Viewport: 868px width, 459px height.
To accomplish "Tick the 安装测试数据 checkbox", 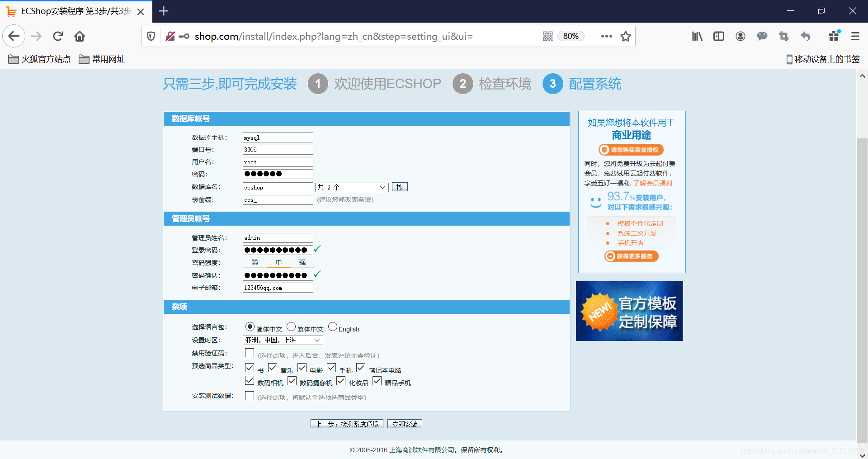I will (x=250, y=396).
